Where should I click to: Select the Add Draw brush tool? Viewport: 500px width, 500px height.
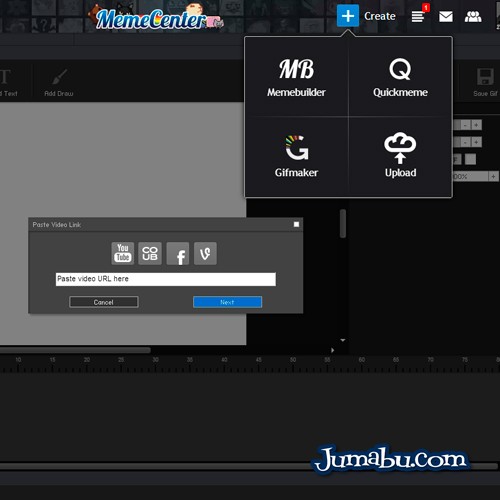coord(59,83)
